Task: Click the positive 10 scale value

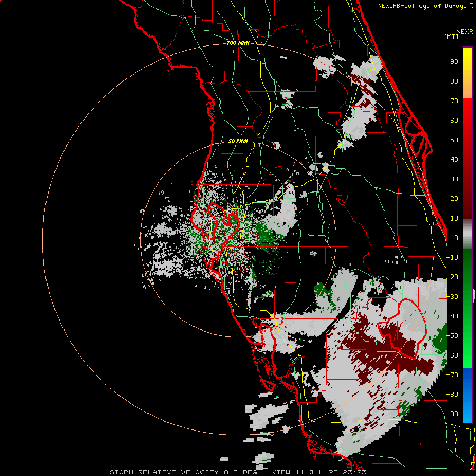Action: click(x=454, y=218)
